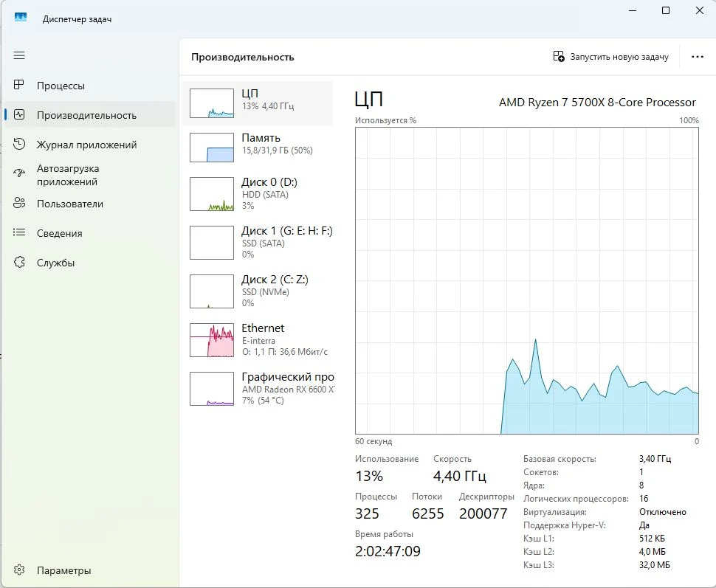Select Производительность in the sidebar
The height and width of the screenshot is (588, 716).
89,115
